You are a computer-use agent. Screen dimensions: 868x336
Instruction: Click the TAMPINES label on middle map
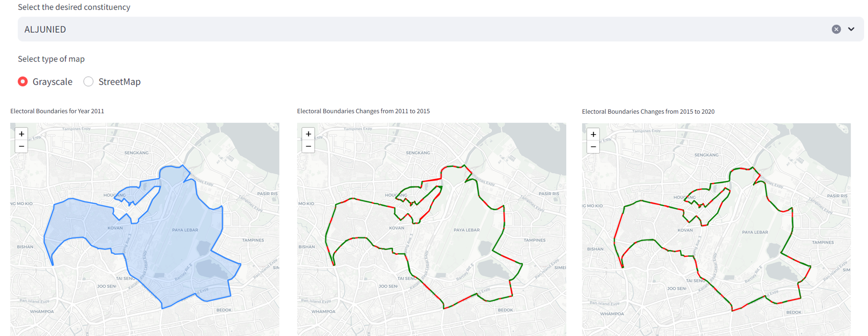[x=534, y=240]
